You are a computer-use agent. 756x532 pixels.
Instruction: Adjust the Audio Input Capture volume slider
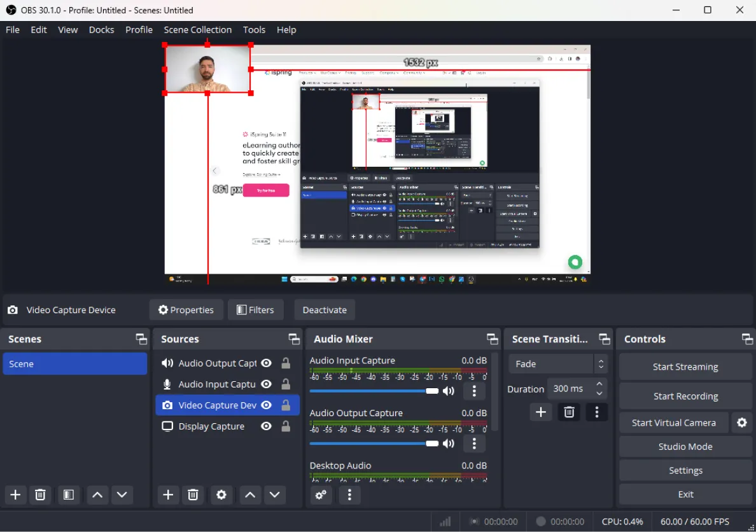pyautogui.click(x=432, y=391)
